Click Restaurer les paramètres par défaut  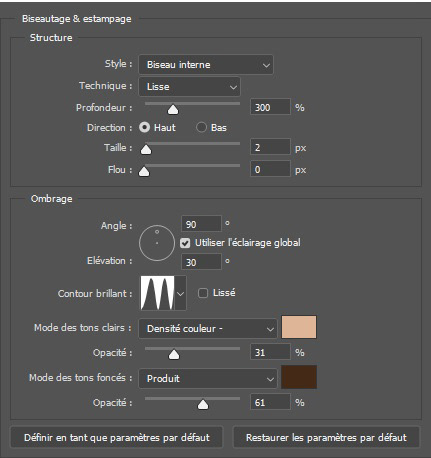(326, 437)
